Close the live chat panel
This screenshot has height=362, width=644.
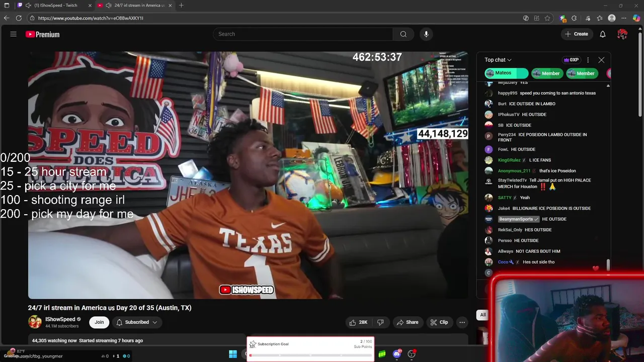[601, 60]
